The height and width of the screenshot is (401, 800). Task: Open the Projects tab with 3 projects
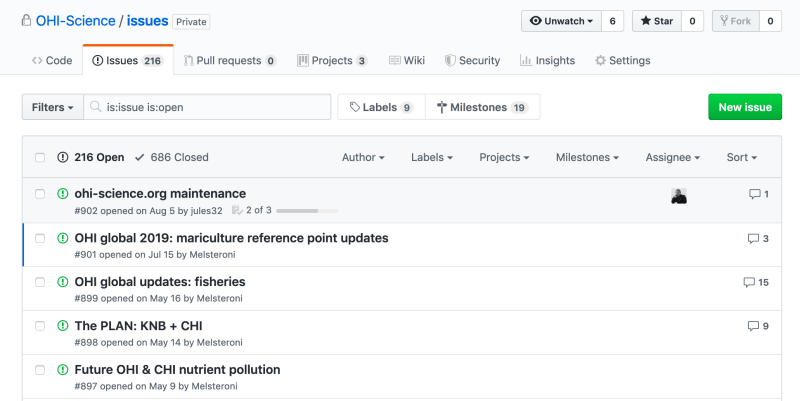(332, 60)
